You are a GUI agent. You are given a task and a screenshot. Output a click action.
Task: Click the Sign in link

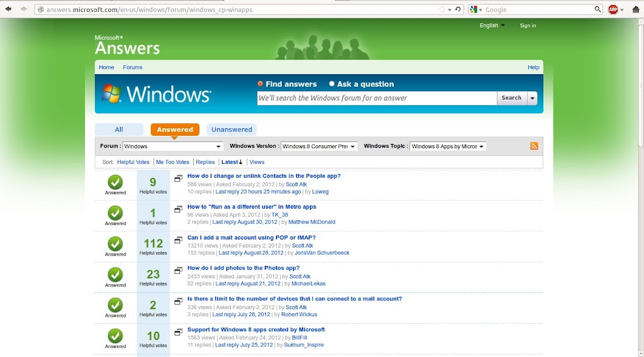pyautogui.click(x=528, y=25)
